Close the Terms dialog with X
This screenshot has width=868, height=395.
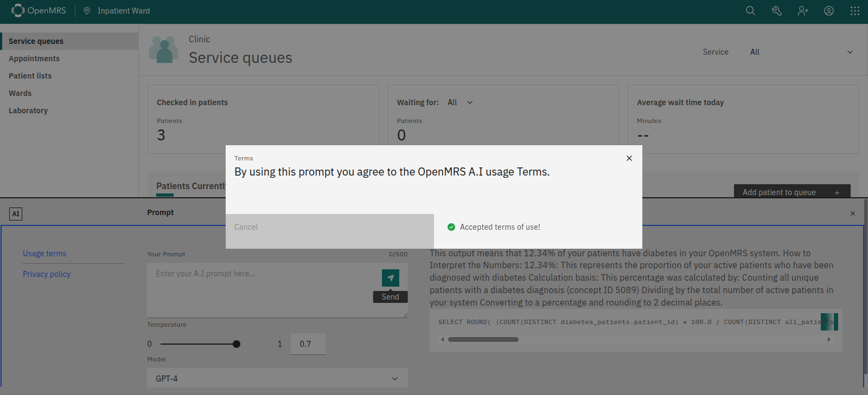629,158
